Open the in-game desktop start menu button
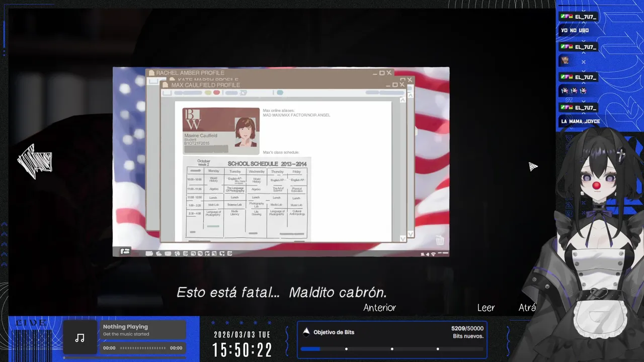Screen dimensions: 644x362 point(125,251)
